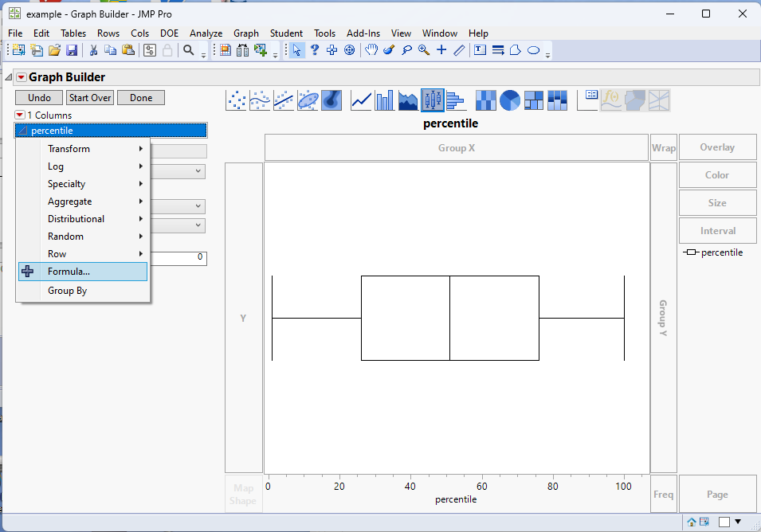Choose the Mosaic element icon

coord(557,100)
